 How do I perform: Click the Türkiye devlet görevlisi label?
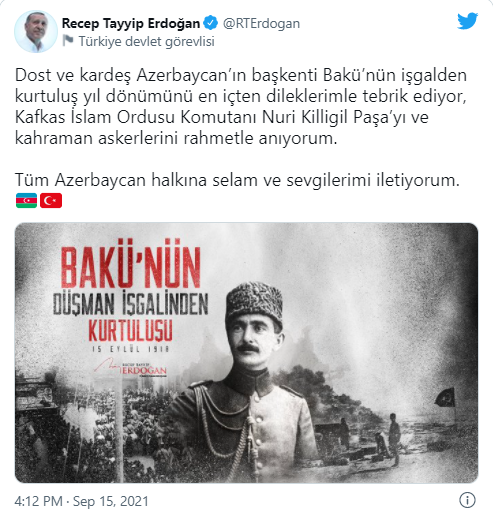pos(146,41)
